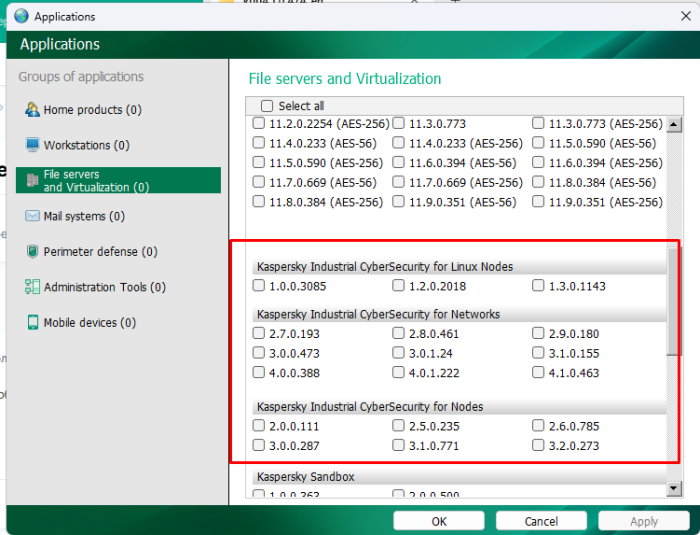Click the Apply button

(644, 521)
